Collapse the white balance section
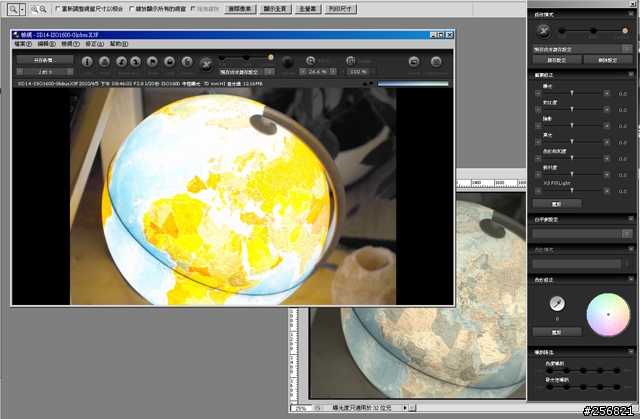 click(631, 219)
